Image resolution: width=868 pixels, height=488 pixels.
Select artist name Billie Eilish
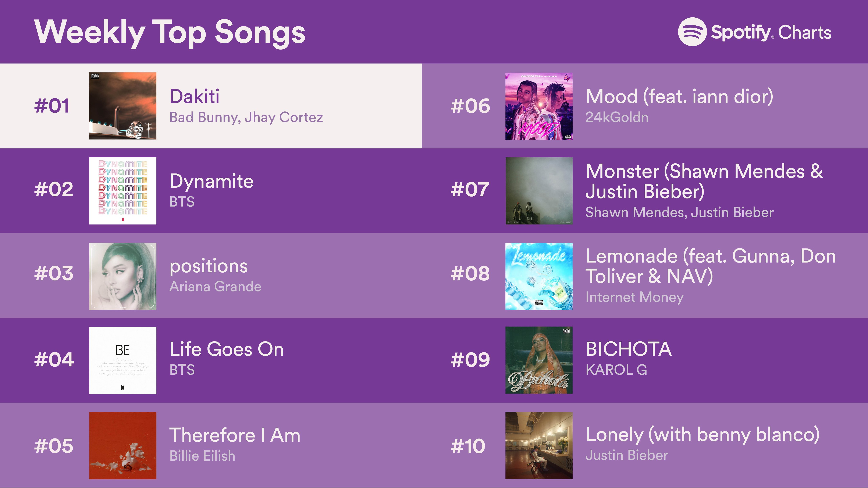click(x=202, y=456)
